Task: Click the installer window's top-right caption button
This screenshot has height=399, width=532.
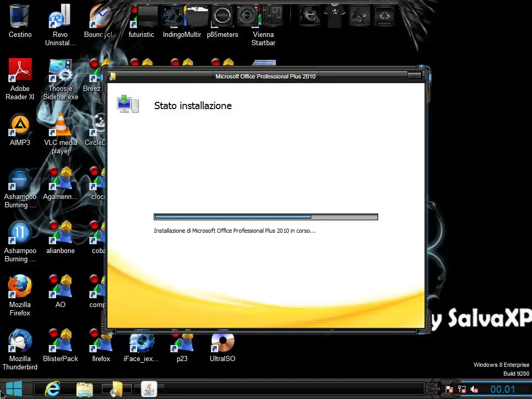Action: [414, 75]
